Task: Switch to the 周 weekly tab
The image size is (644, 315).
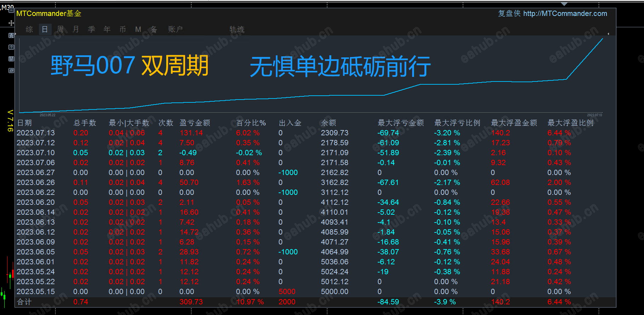Action: 61,29
